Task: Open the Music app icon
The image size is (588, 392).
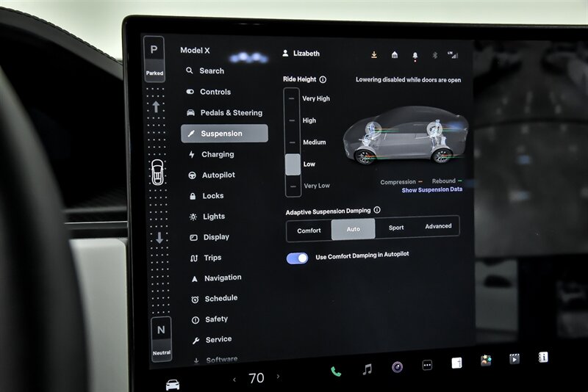Action: pyautogui.click(x=367, y=369)
